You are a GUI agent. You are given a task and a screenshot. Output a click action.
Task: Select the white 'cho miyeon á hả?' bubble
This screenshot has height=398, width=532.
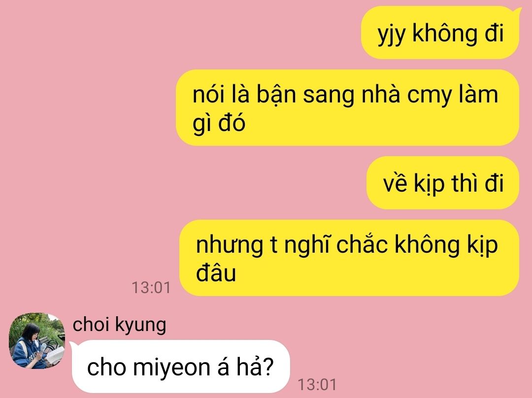(x=180, y=367)
